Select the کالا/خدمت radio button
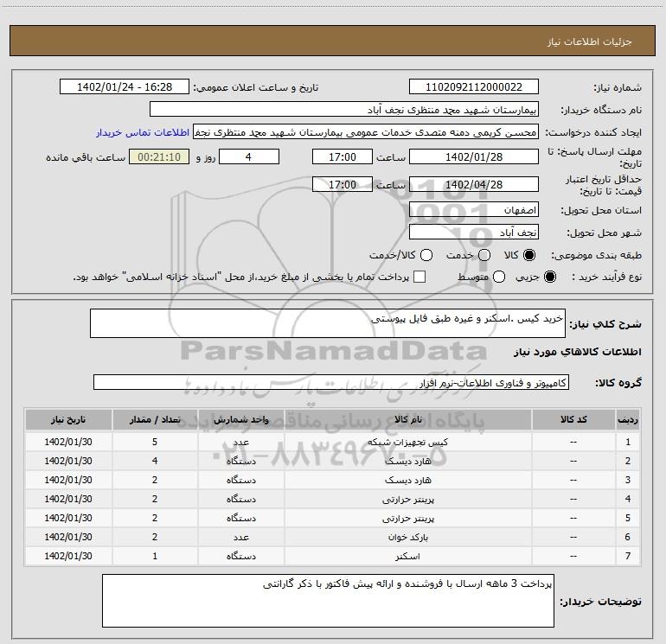 (426, 256)
